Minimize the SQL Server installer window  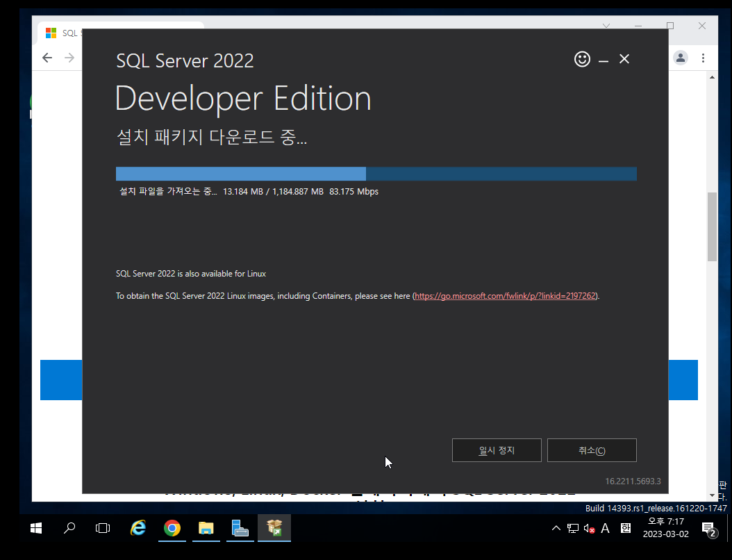tap(604, 60)
